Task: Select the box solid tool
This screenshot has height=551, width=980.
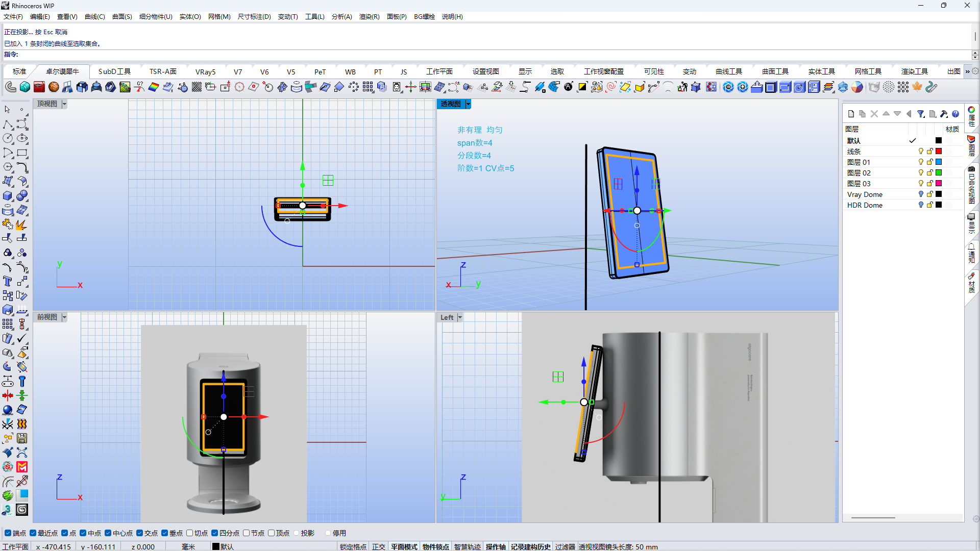Action: tap(8, 196)
